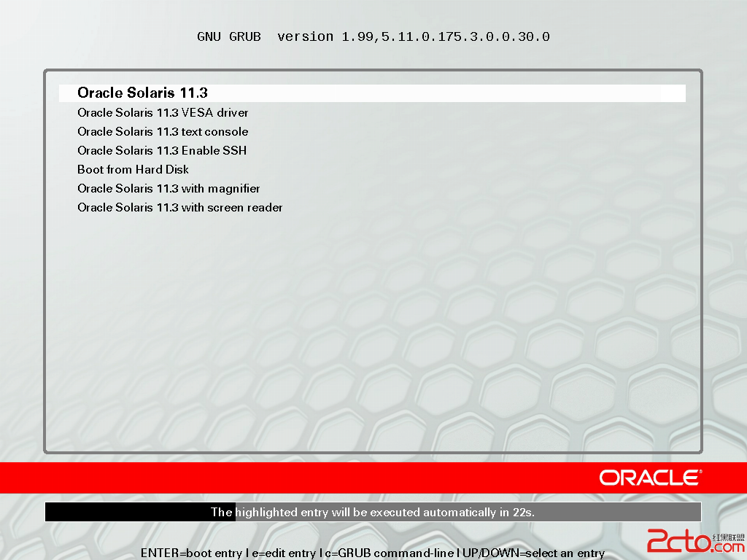Viewport: 747px width, 560px height.
Task: Select Oracle Solaris 11.3 Enable SSH
Action: (x=162, y=150)
